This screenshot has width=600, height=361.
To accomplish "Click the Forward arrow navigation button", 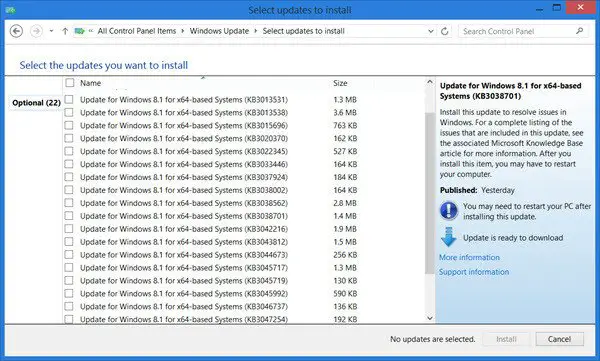I will tap(36, 31).
